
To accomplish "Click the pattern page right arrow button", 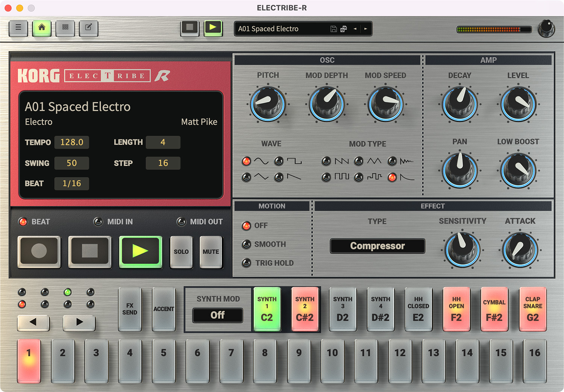I will point(79,322).
